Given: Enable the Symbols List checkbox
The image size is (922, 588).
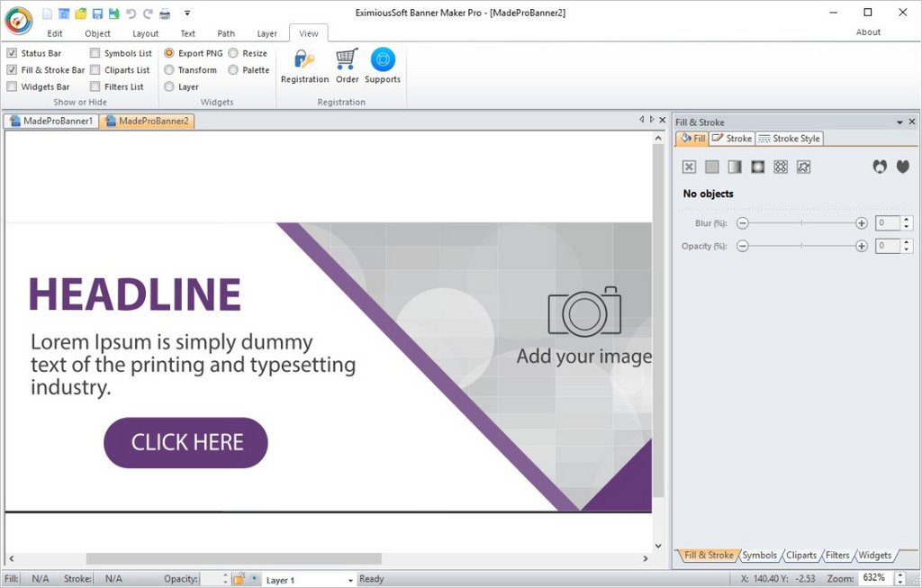Looking at the screenshot, I should click(x=95, y=53).
